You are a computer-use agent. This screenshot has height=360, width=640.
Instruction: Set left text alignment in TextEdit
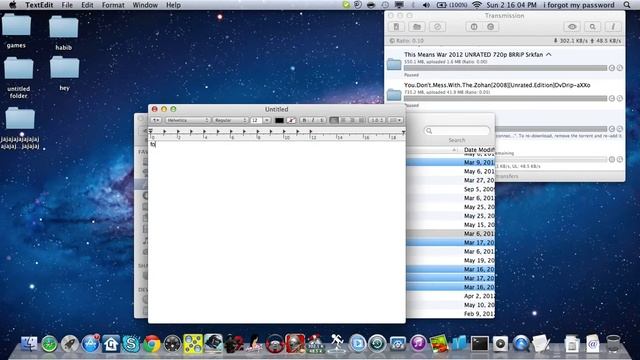click(334, 120)
